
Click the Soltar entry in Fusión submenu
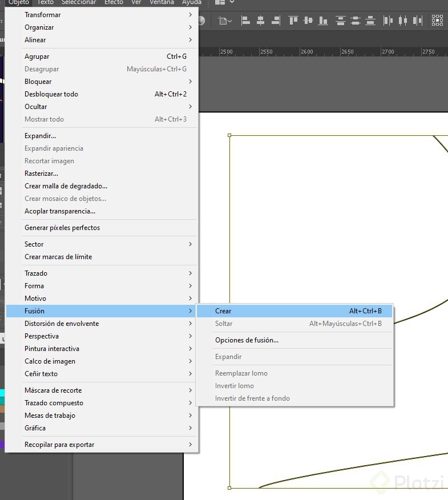[x=294, y=323]
